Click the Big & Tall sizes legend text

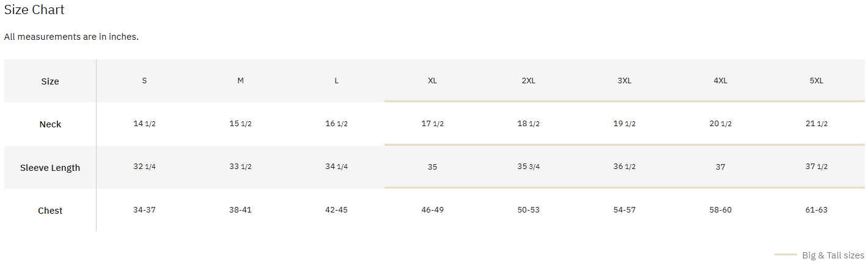833,255
